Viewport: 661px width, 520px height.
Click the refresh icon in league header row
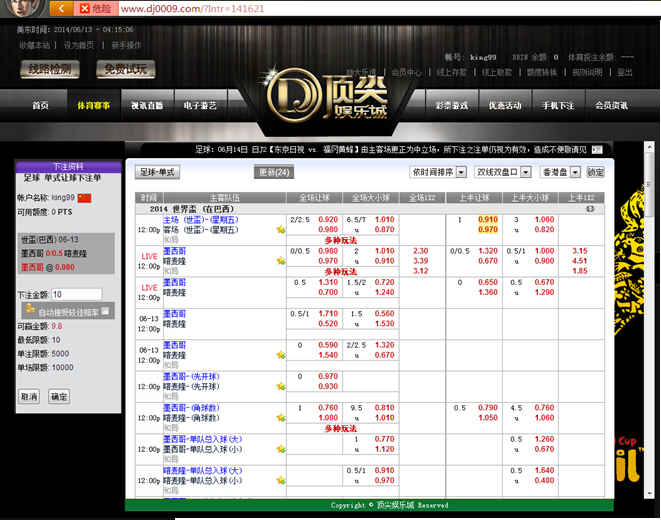[x=590, y=209]
